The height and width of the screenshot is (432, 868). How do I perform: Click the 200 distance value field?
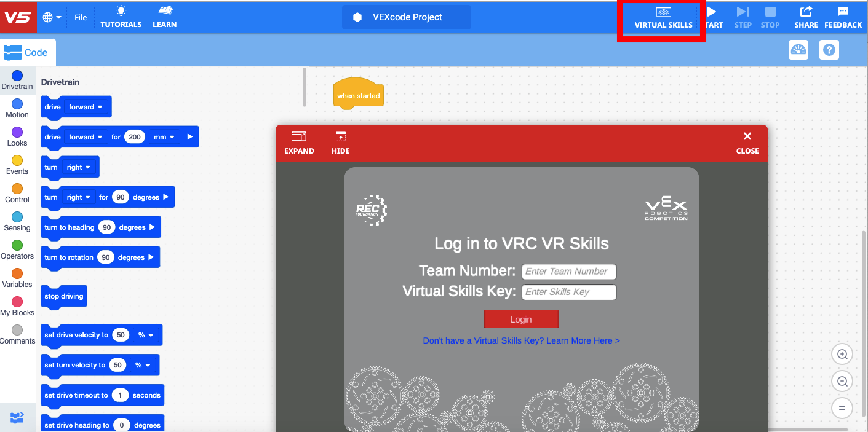(x=135, y=137)
